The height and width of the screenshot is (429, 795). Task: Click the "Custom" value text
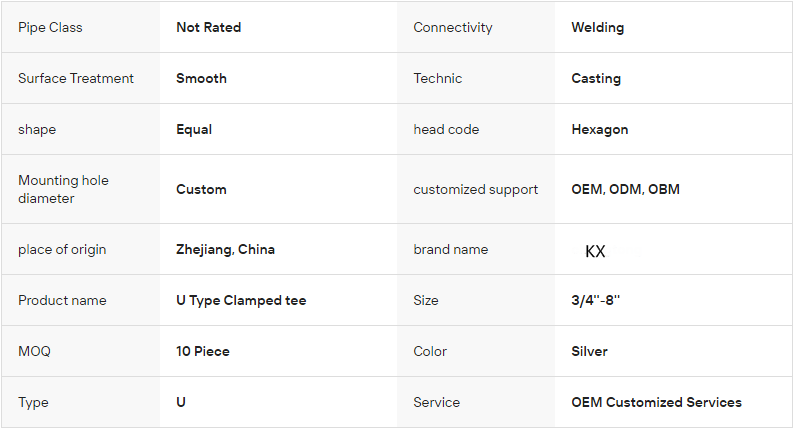[x=201, y=189]
